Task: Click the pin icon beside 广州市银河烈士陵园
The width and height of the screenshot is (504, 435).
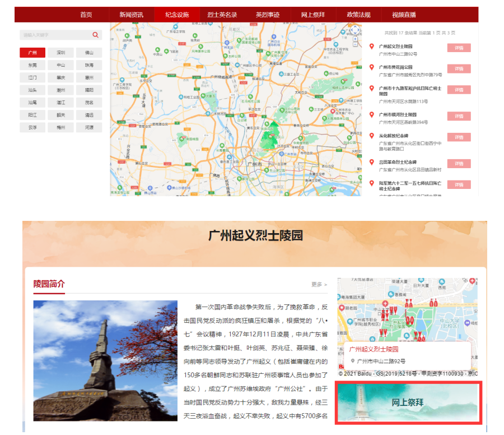Action: tap(372, 114)
